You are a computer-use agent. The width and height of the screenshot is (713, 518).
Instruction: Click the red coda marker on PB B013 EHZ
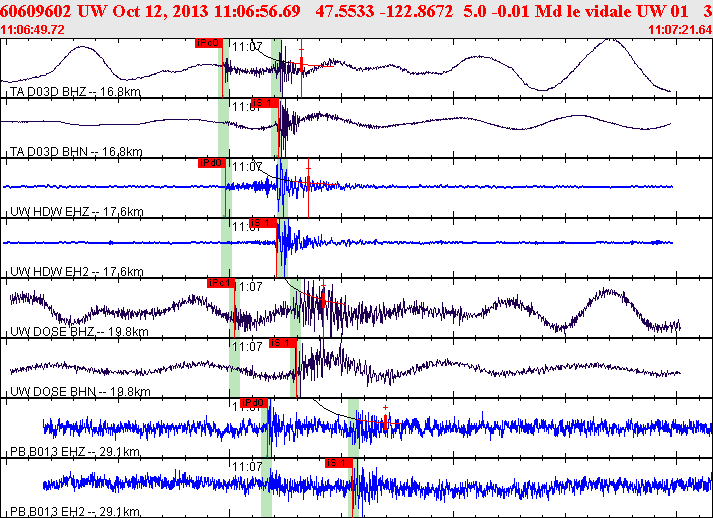tap(386, 422)
